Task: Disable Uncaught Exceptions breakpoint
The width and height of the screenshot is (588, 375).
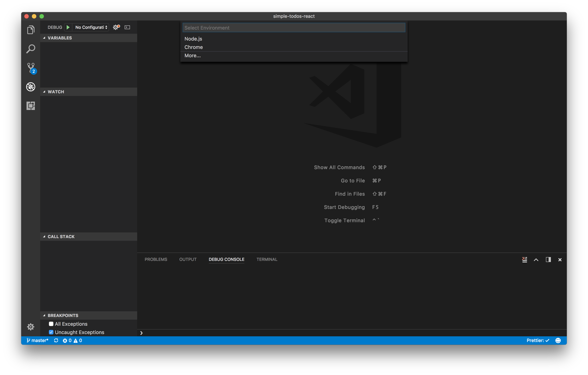Action: point(51,332)
